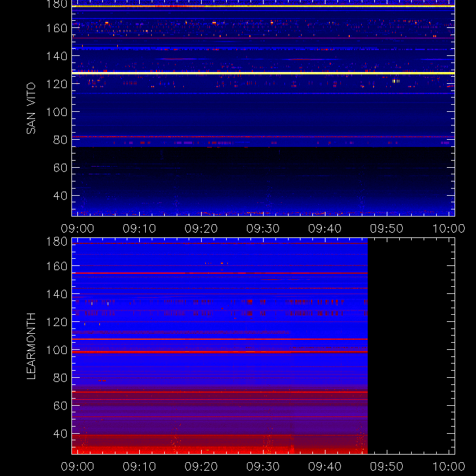Click the 09:40 label under Learmonth plot
The height and width of the screenshot is (476, 476).
pos(325,466)
